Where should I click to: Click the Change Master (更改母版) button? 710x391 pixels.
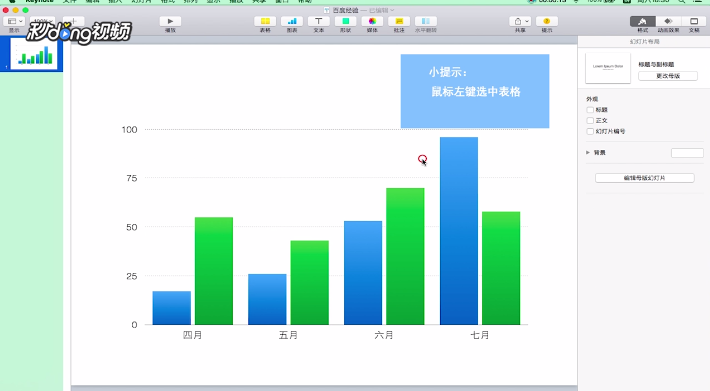(x=668, y=76)
